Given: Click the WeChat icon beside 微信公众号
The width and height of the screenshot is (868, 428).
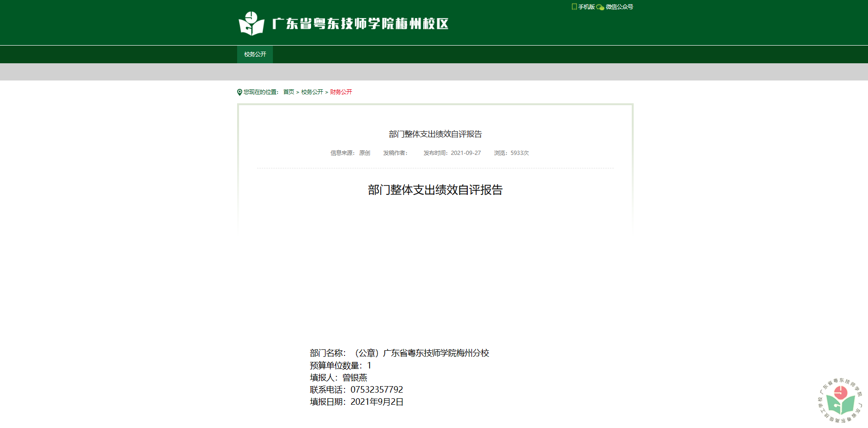Looking at the screenshot, I should [600, 7].
